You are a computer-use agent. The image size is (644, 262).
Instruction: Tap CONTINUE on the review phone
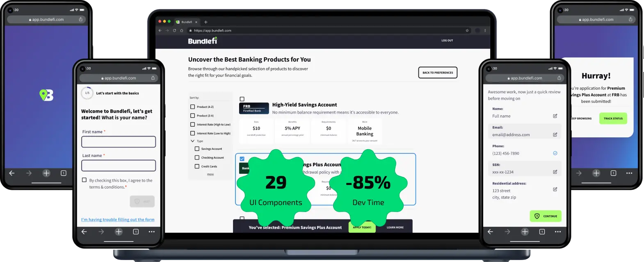coord(546,216)
